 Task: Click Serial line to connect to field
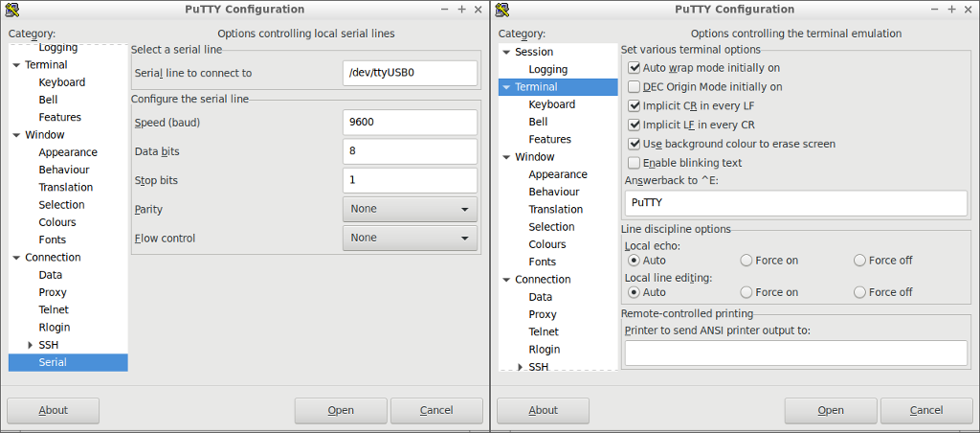click(x=410, y=73)
